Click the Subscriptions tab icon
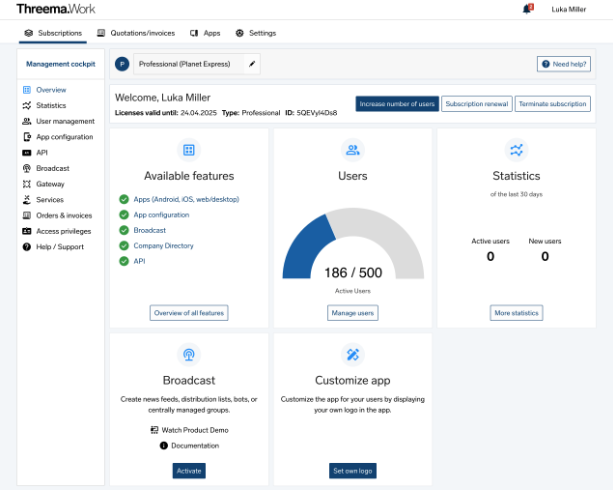This screenshot has height=490, width=613. click(29, 33)
